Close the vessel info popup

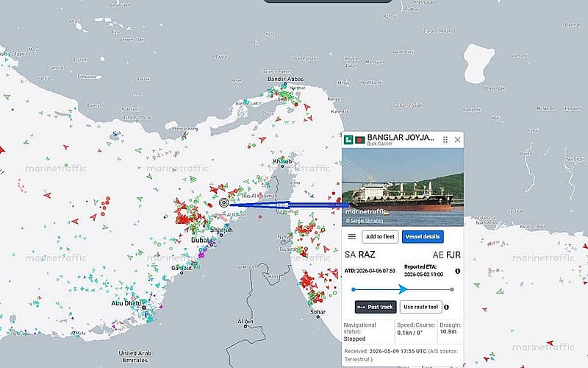[457, 140]
